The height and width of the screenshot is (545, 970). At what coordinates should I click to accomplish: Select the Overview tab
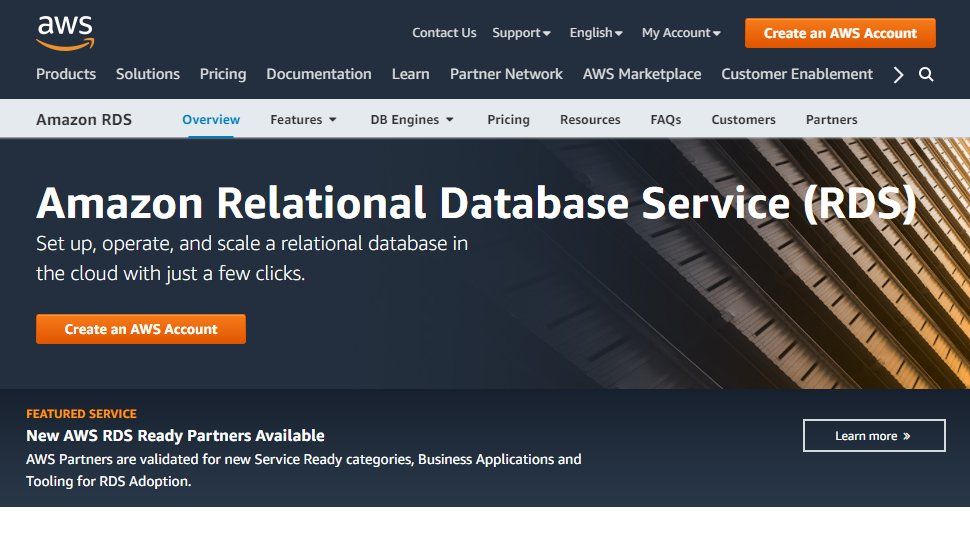(211, 120)
